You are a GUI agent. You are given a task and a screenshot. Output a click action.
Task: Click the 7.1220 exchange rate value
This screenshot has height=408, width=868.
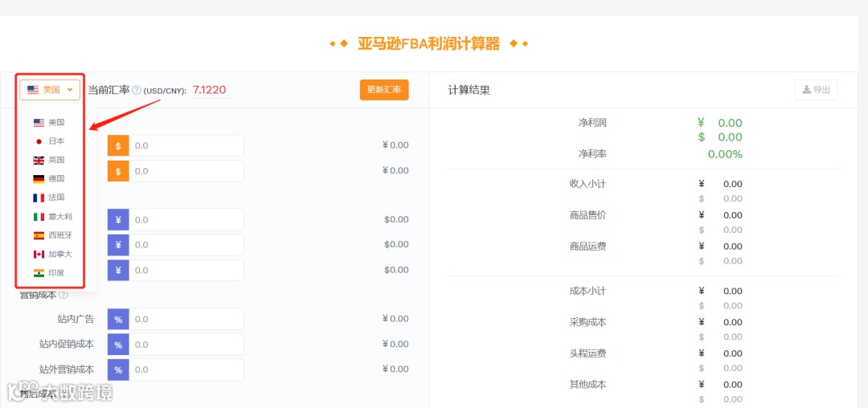[209, 90]
